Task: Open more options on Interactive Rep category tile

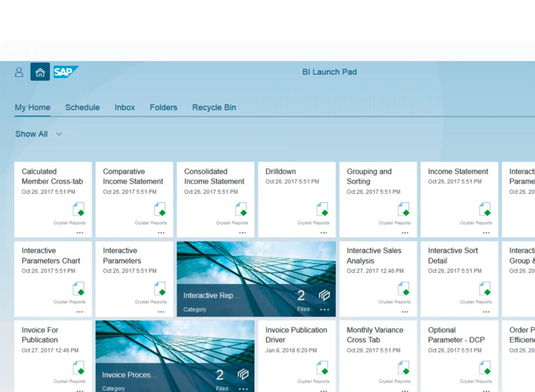Action: pyautogui.click(x=324, y=310)
